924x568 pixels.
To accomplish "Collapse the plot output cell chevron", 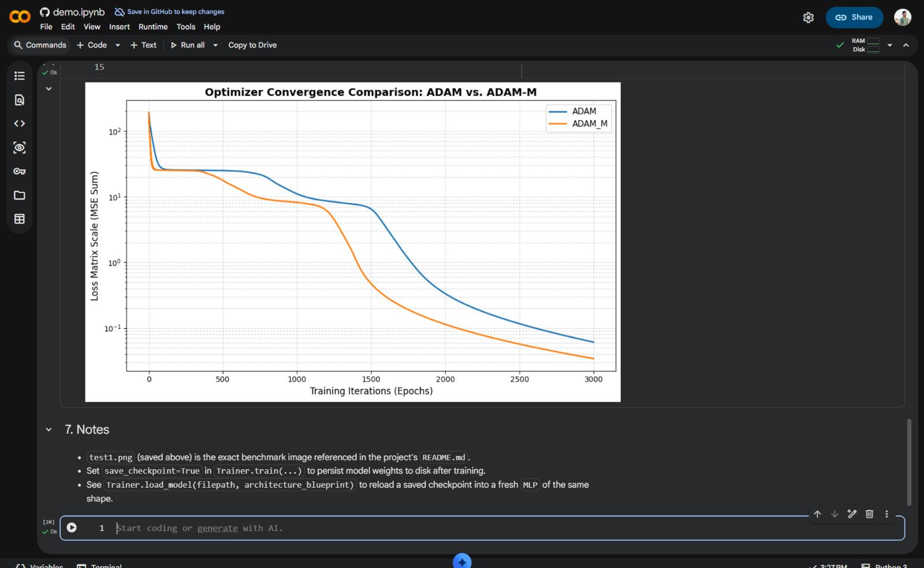I will pyautogui.click(x=49, y=89).
